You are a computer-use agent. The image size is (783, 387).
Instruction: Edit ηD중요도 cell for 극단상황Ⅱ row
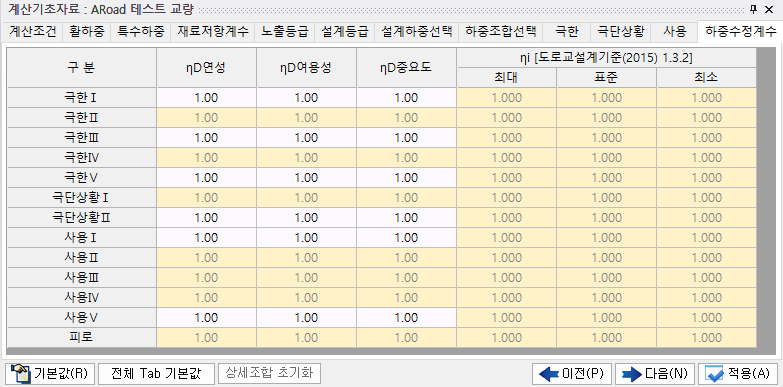[406, 218]
